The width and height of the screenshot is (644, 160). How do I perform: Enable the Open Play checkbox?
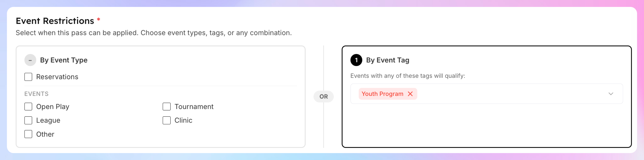(x=28, y=106)
